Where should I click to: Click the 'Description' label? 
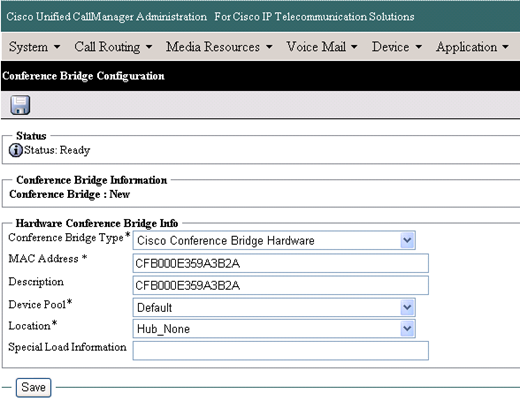36,282
